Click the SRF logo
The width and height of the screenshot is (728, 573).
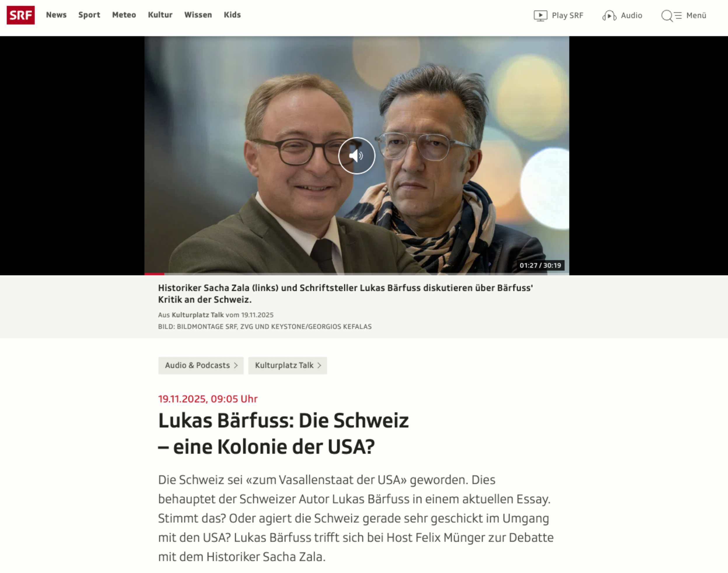point(20,15)
